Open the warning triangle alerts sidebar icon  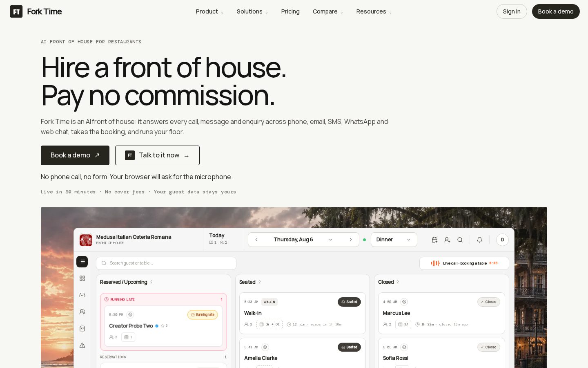[82, 346]
